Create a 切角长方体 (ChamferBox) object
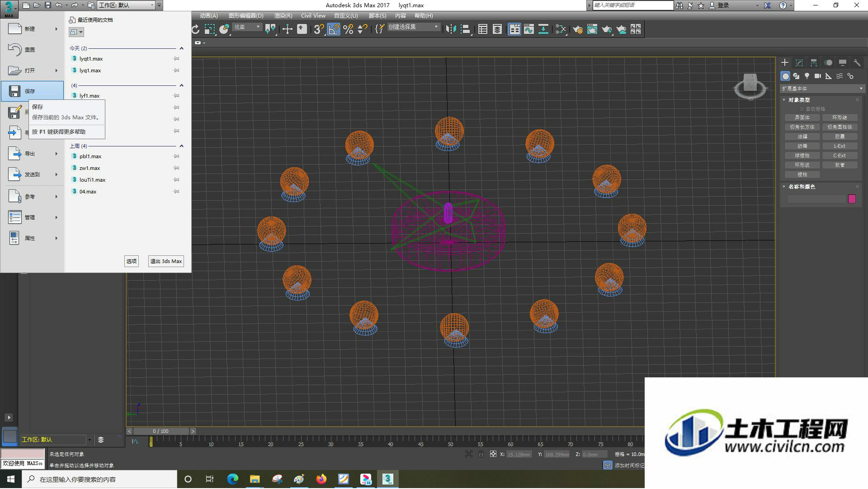Image resolution: width=868 pixels, height=489 pixels. (x=802, y=127)
